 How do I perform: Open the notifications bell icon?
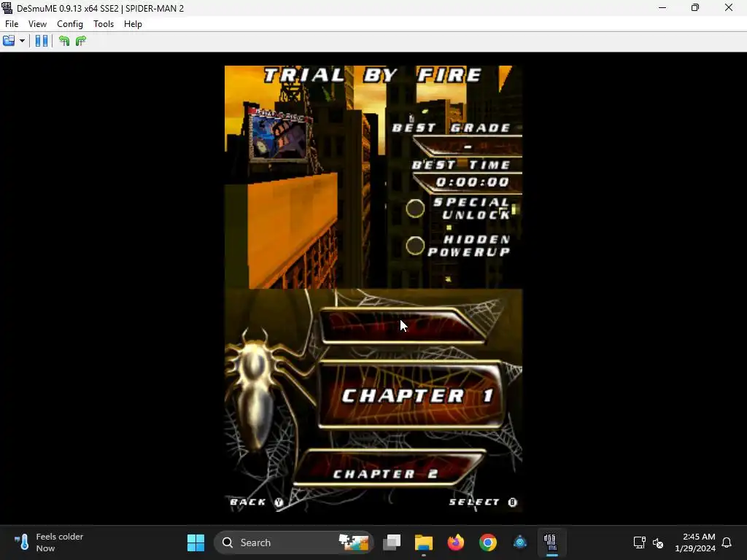727,542
